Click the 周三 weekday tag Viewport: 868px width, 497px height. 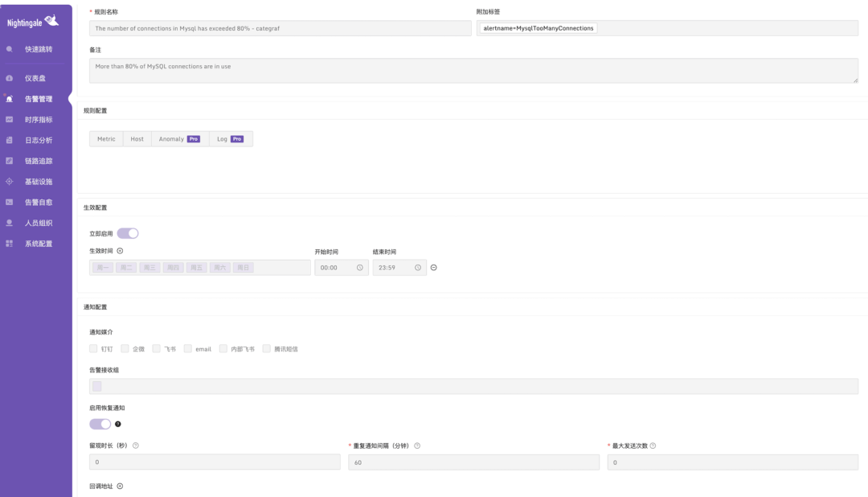point(150,268)
